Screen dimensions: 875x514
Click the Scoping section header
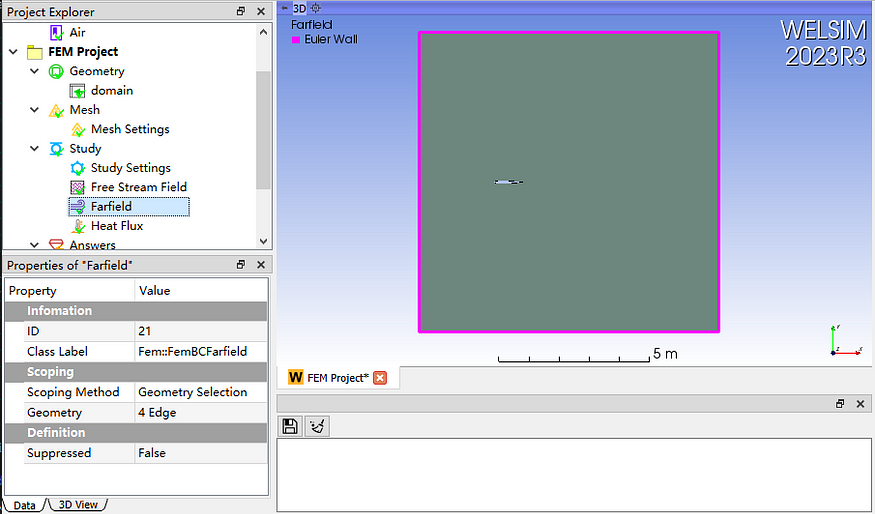click(136, 372)
